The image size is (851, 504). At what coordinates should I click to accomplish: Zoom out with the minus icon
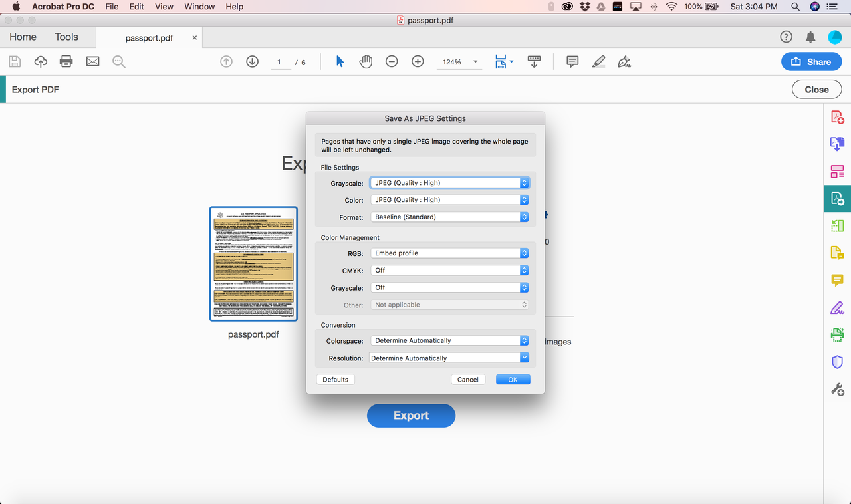coord(392,62)
